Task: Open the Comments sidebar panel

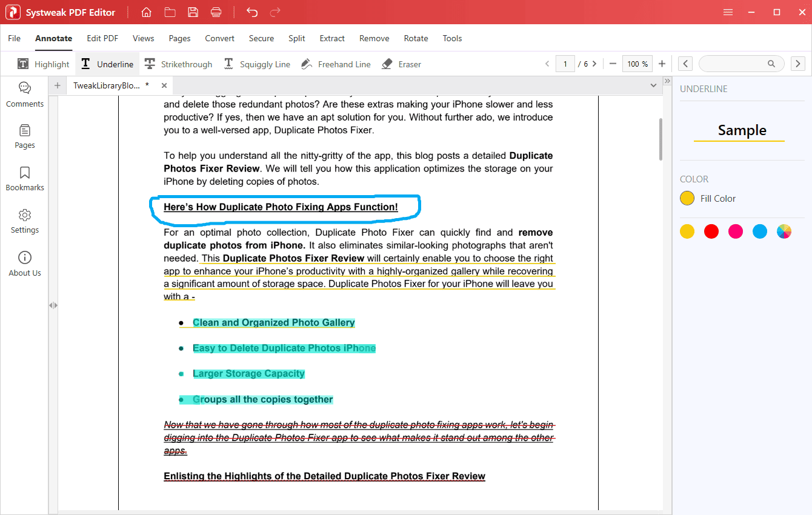Action: (x=25, y=95)
